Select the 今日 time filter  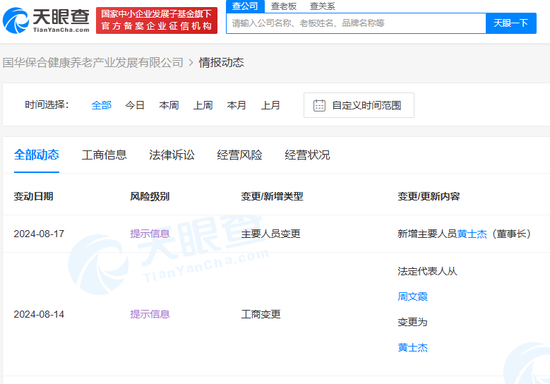coord(135,105)
